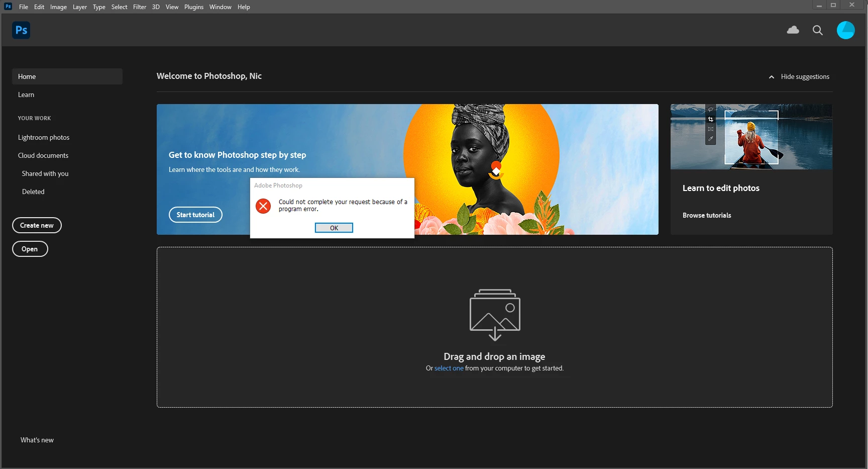The image size is (868, 469).
Task: Open the Select menu
Action: [x=119, y=7]
